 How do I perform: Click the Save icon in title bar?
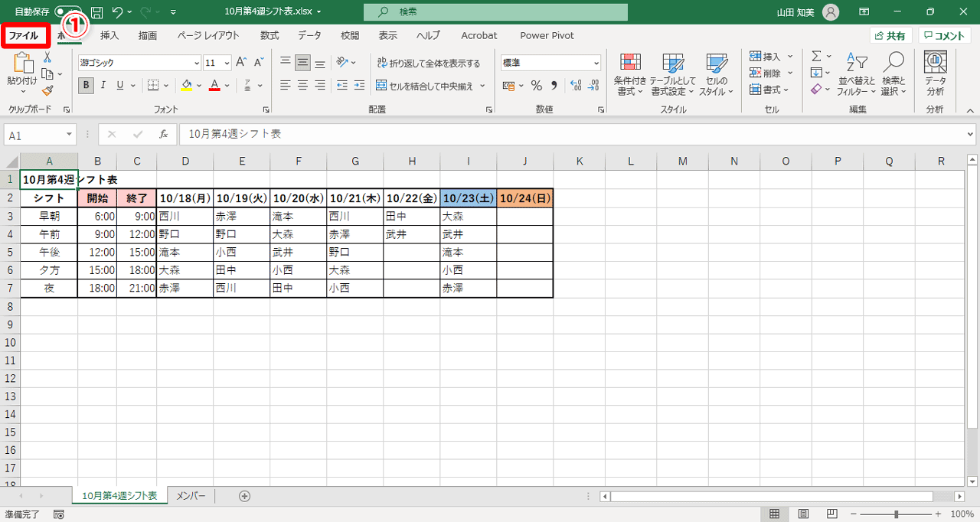96,12
